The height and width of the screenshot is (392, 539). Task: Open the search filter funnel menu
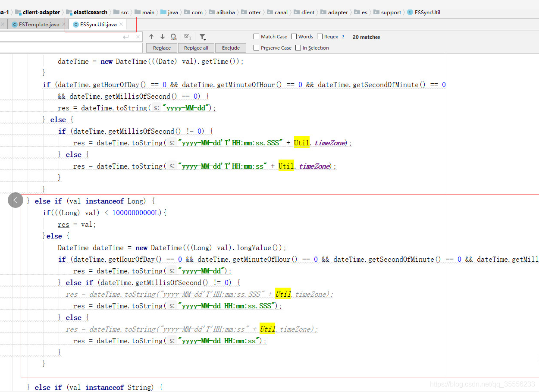[202, 37]
